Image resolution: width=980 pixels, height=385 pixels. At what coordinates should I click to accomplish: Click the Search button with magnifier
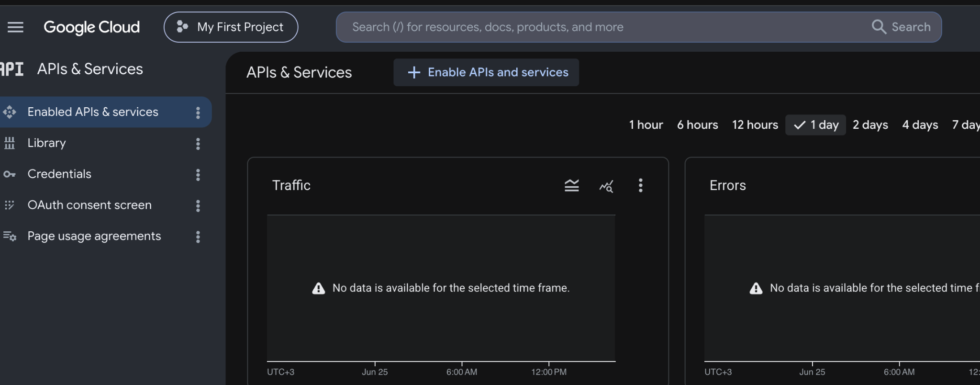901,27
